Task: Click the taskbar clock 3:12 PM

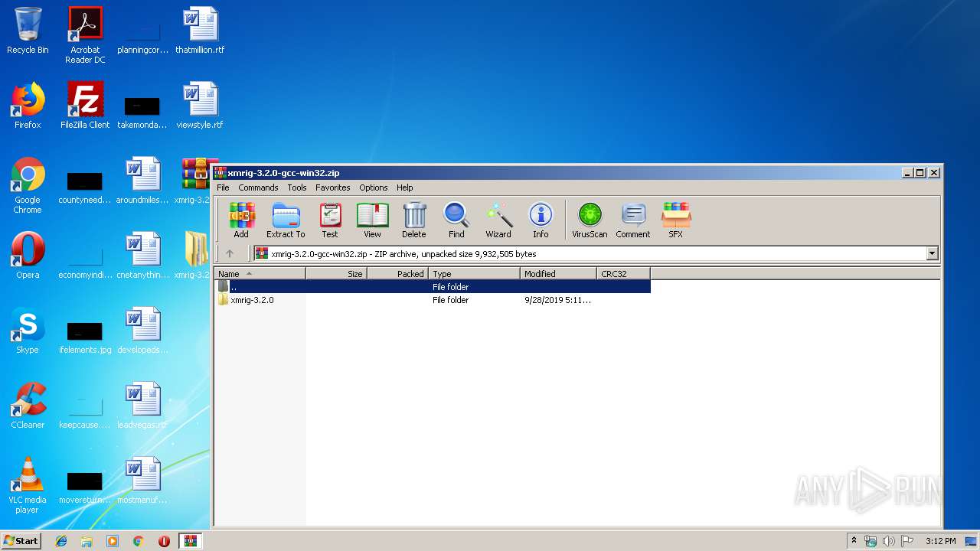Action: [940, 541]
